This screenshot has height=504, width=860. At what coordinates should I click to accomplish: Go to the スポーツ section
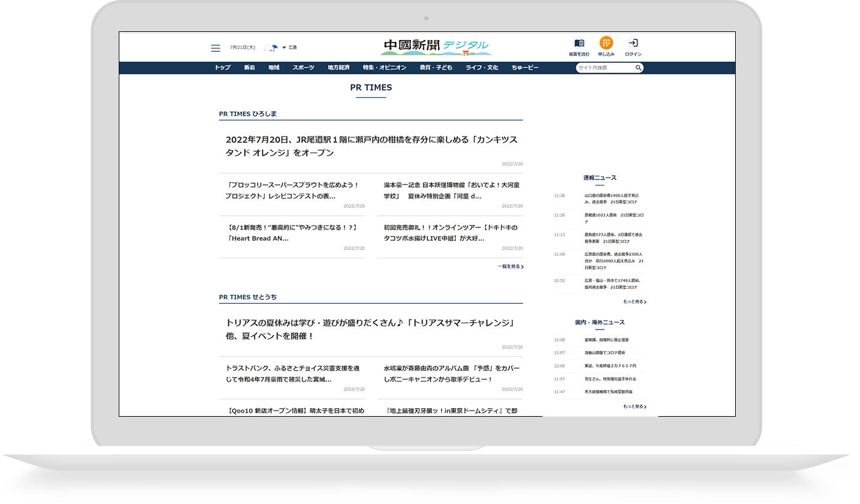click(x=303, y=68)
